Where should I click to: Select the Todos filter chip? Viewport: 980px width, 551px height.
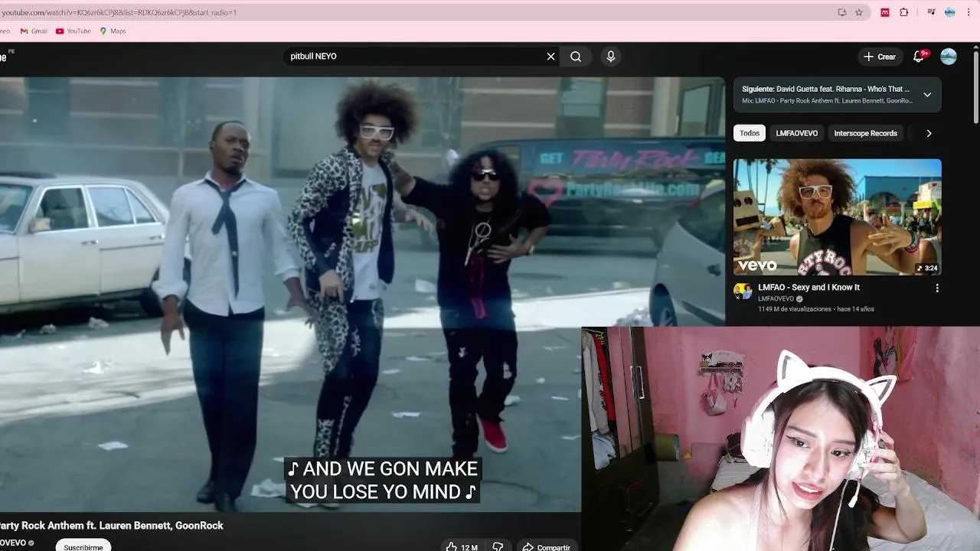tap(750, 133)
